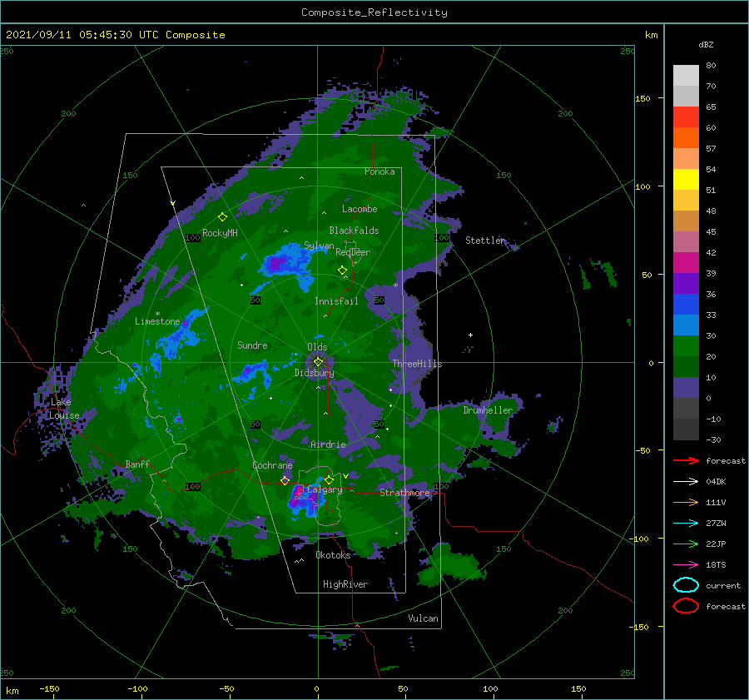
Task: Click the Banff label
Action: (137, 464)
